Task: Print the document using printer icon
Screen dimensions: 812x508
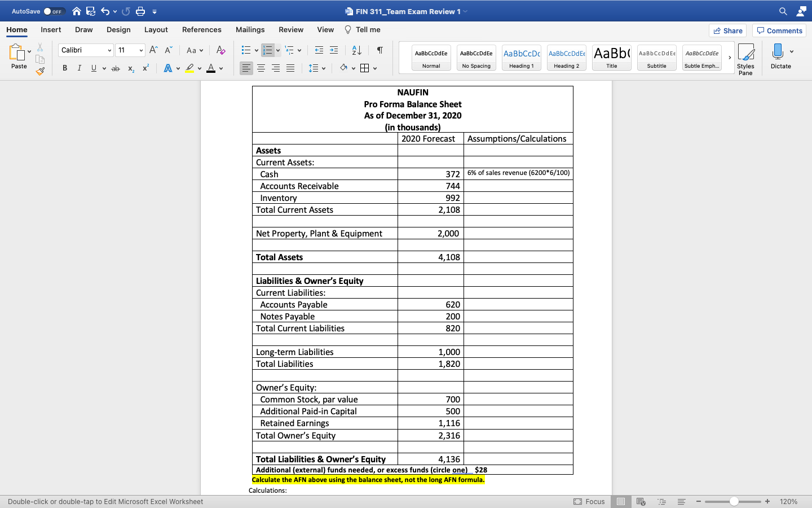Action: 140,11
